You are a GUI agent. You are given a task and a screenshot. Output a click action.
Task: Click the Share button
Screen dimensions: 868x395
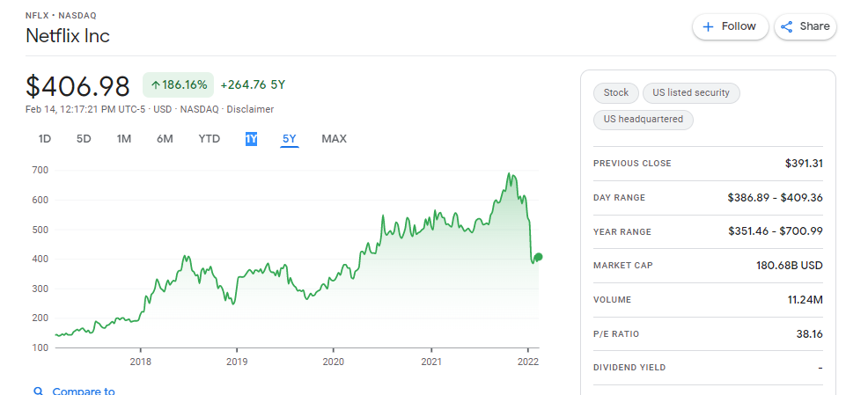[805, 26]
